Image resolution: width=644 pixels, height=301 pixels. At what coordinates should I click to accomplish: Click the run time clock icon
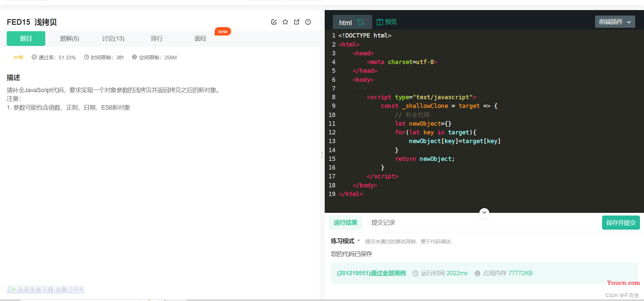pyautogui.click(x=415, y=273)
